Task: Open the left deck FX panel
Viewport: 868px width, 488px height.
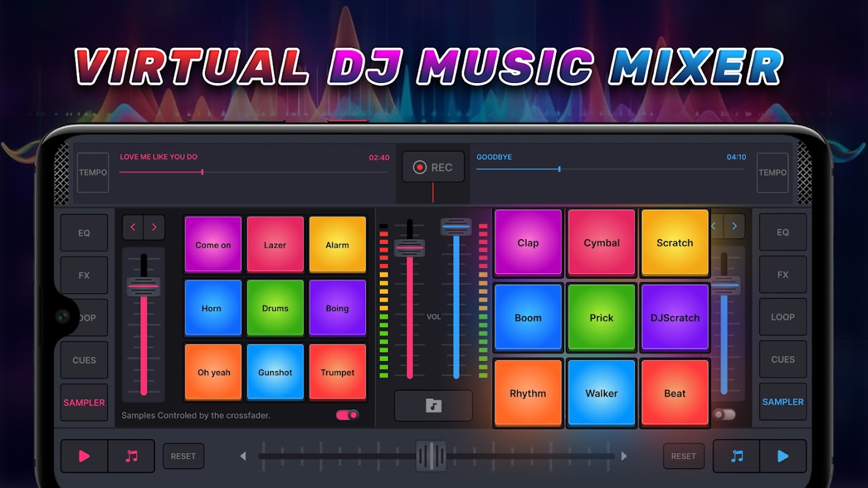Action: coord(84,275)
